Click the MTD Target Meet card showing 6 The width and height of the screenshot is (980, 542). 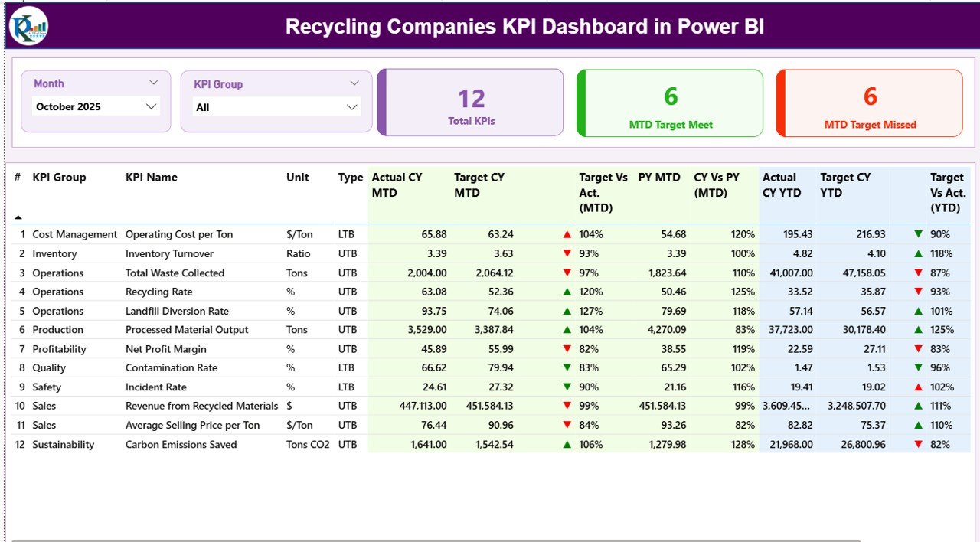tap(670, 103)
